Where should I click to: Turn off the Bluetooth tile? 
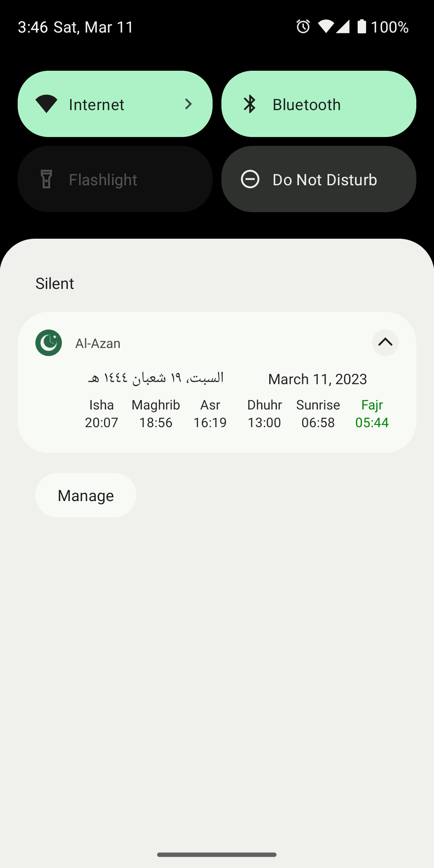[319, 104]
